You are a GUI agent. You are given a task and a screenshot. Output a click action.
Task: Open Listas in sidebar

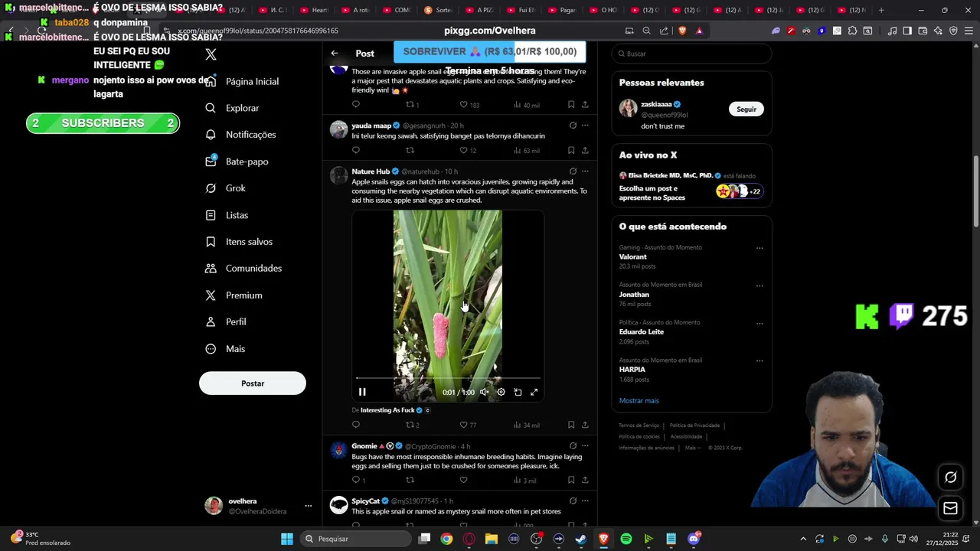pyautogui.click(x=227, y=215)
